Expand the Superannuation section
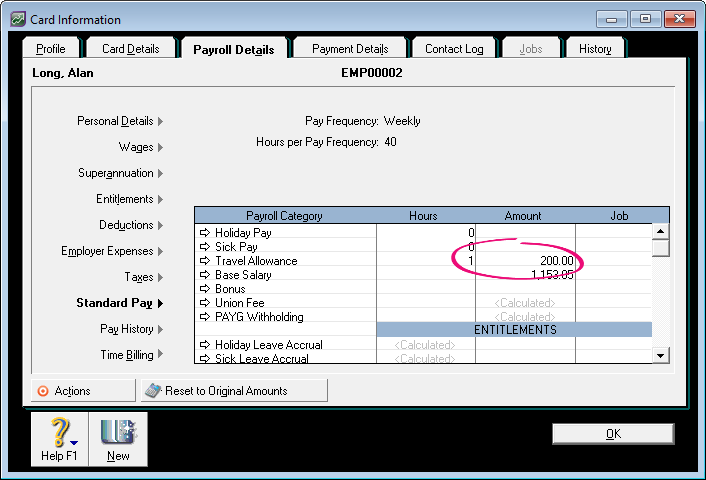This screenshot has height=480, width=706. click(x=120, y=173)
